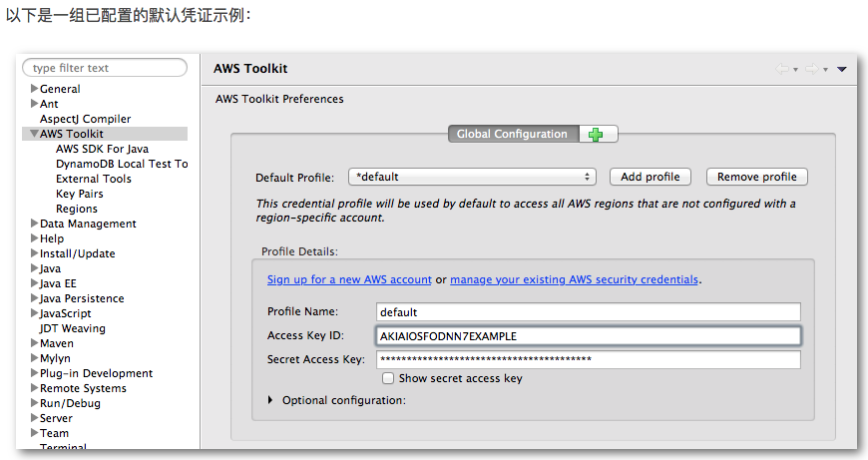Image resolution: width=868 pixels, height=460 pixels.
Task: Collapse the AWS Toolkit tree node
Action: (x=34, y=134)
